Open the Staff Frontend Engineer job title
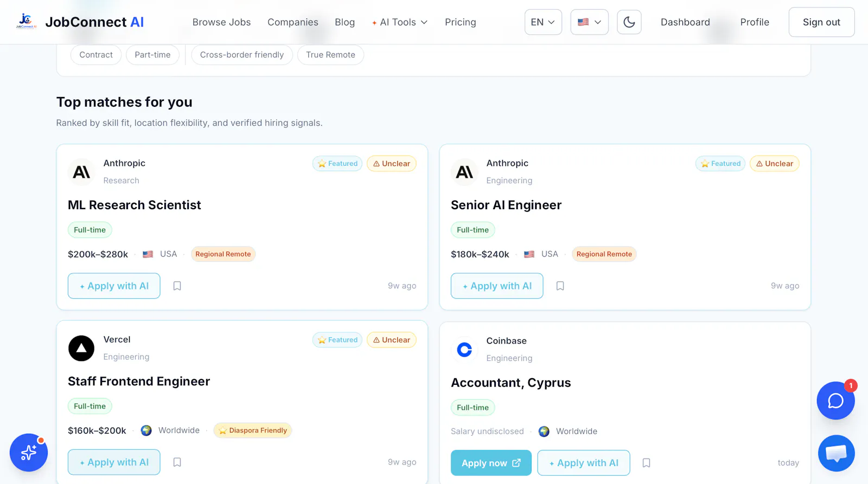 139,381
